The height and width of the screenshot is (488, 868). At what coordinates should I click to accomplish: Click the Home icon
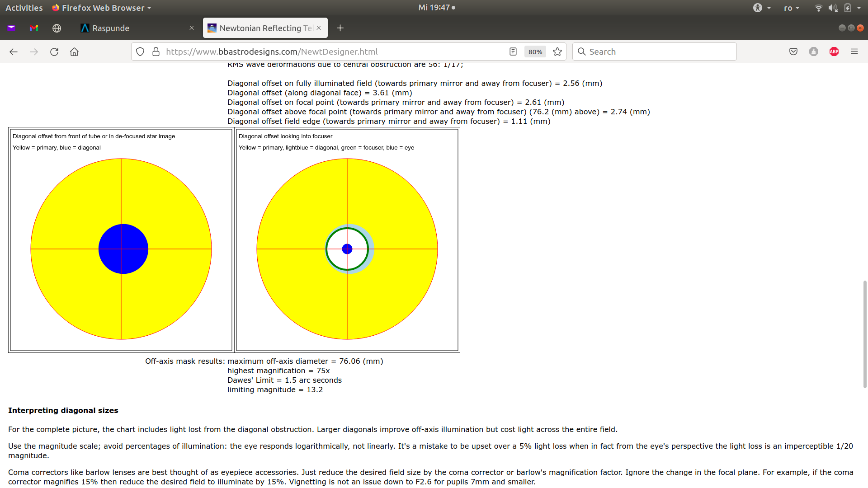(x=74, y=52)
